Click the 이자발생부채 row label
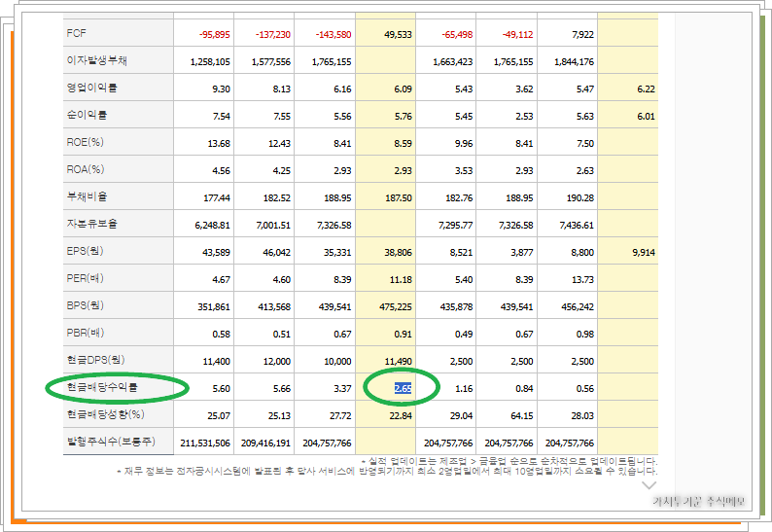 click(x=97, y=60)
